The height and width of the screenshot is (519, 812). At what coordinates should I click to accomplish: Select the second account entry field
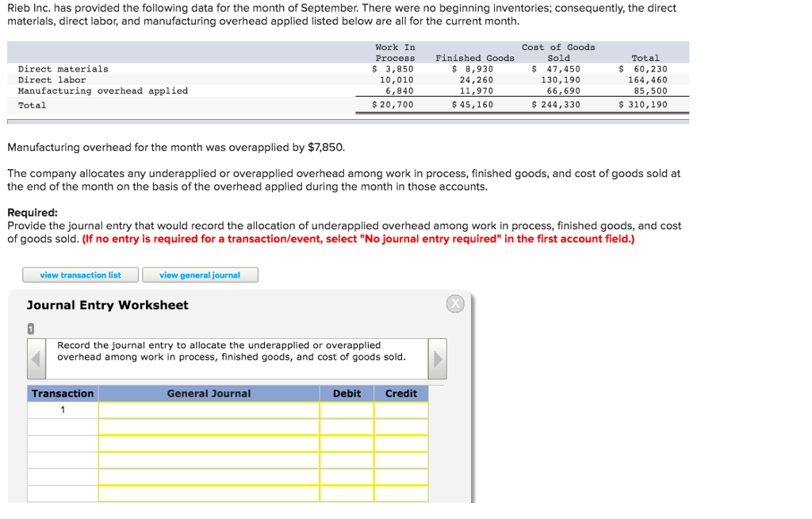point(208,425)
